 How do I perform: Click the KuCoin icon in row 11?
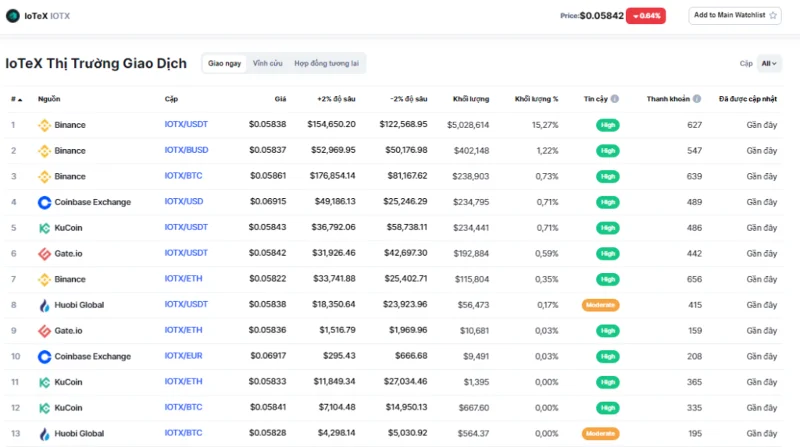point(44,382)
